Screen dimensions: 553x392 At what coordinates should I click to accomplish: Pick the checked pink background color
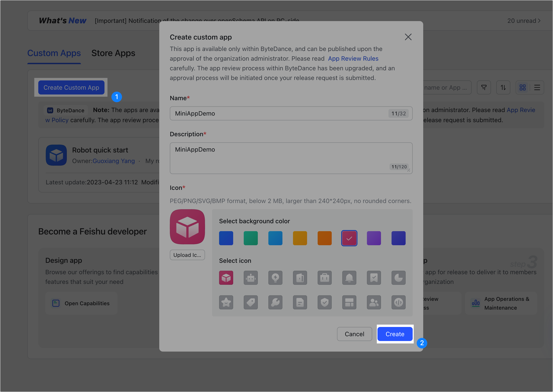[349, 238]
